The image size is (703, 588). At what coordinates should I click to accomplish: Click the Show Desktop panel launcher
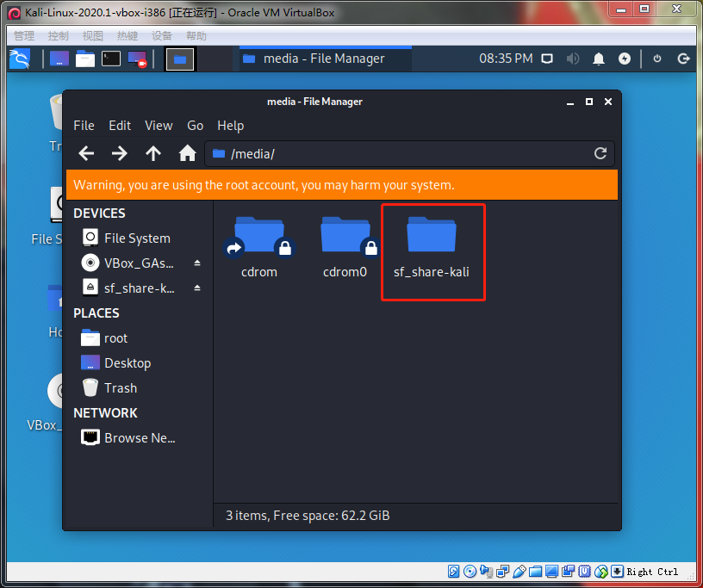(x=59, y=59)
